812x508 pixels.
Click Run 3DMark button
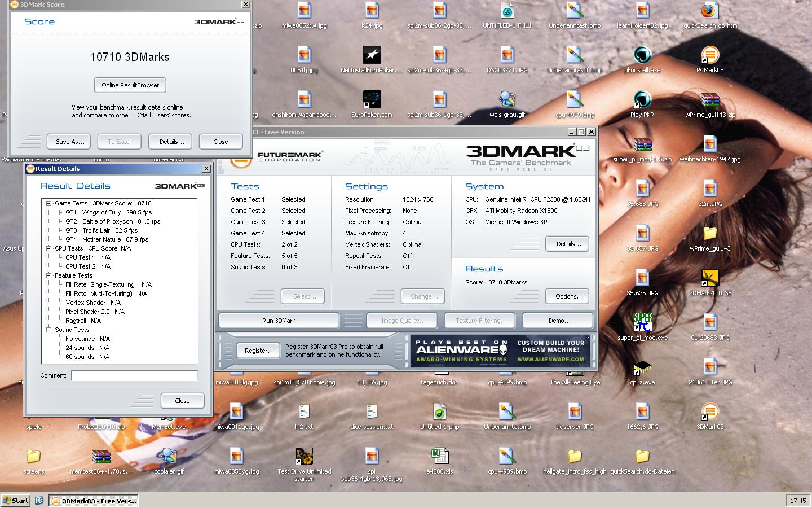(x=279, y=321)
